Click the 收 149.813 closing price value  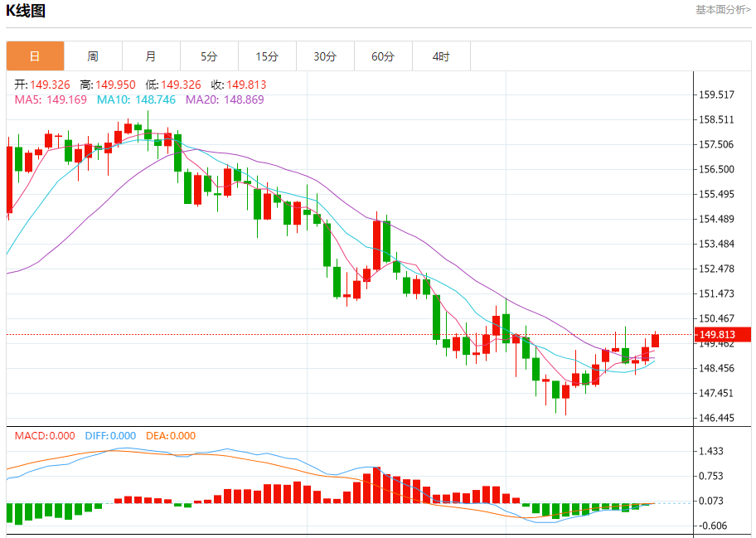pos(239,85)
